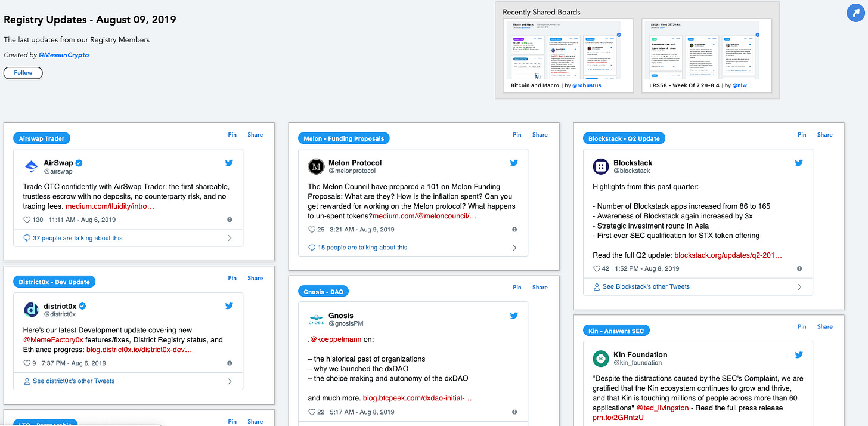Click the Blockstack profile avatar

(601, 167)
